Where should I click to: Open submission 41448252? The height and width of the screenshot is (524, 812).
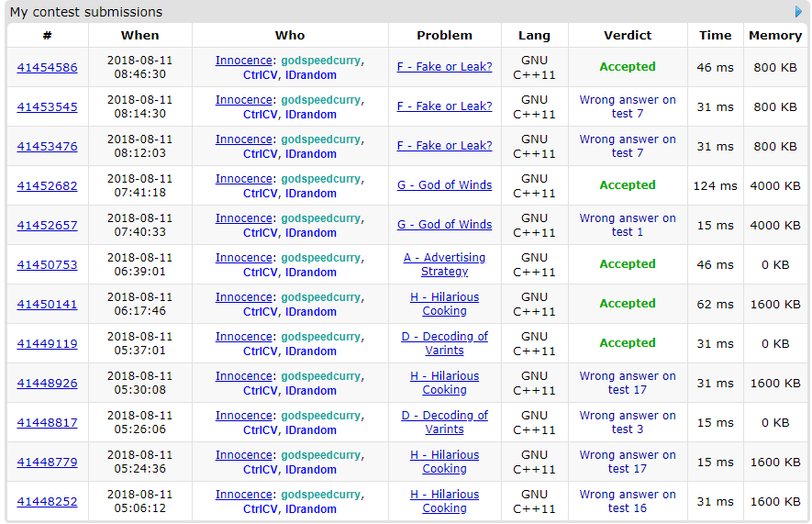47,502
